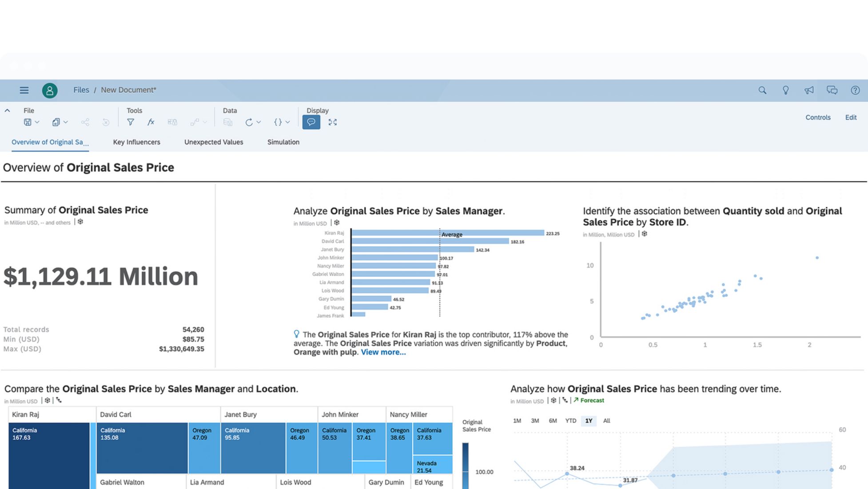Open the hamburger navigation menu
The height and width of the screenshot is (489, 868).
(x=24, y=90)
